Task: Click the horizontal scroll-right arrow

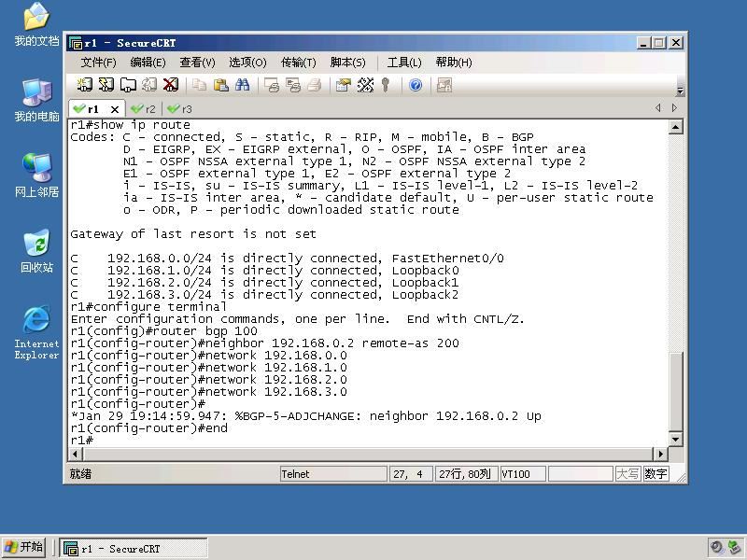Action: click(x=660, y=454)
